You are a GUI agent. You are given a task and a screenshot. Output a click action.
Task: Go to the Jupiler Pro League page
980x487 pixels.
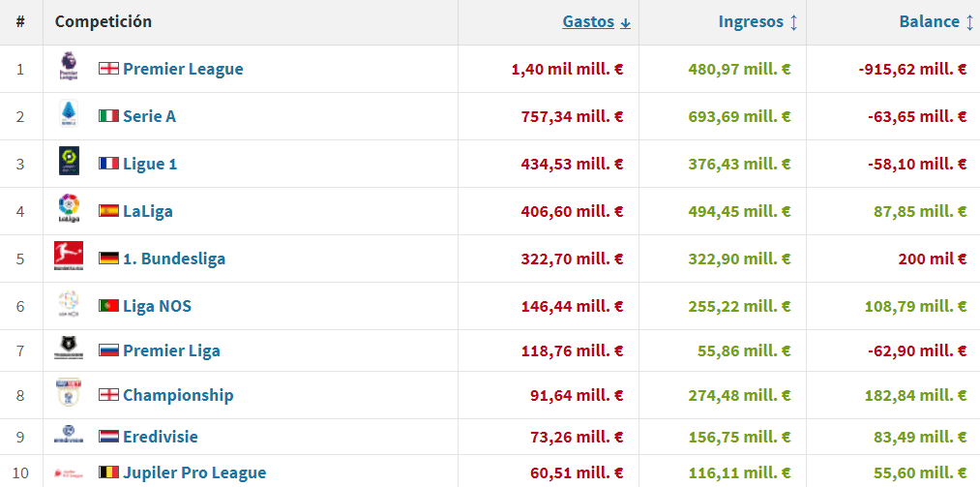[x=193, y=472]
